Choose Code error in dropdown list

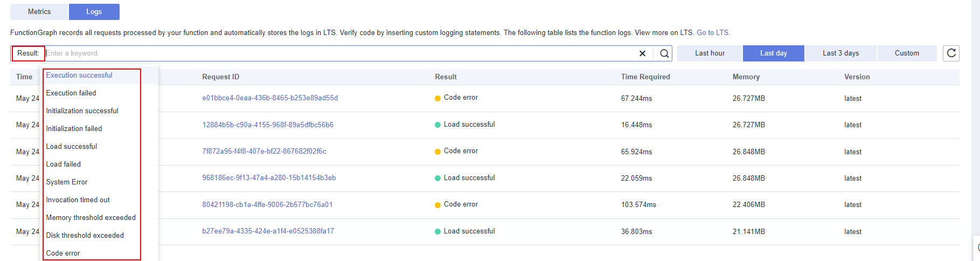tap(63, 253)
